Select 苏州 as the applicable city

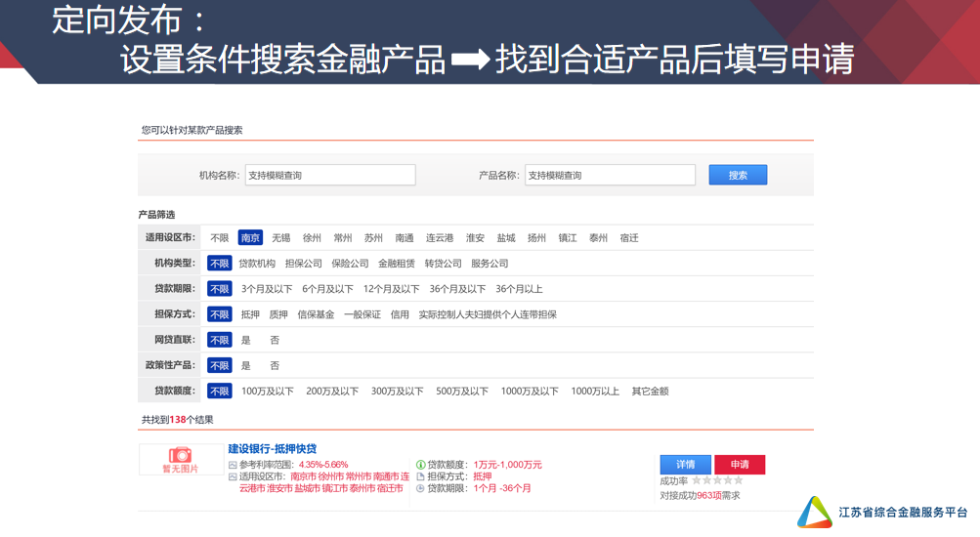coord(373,238)
